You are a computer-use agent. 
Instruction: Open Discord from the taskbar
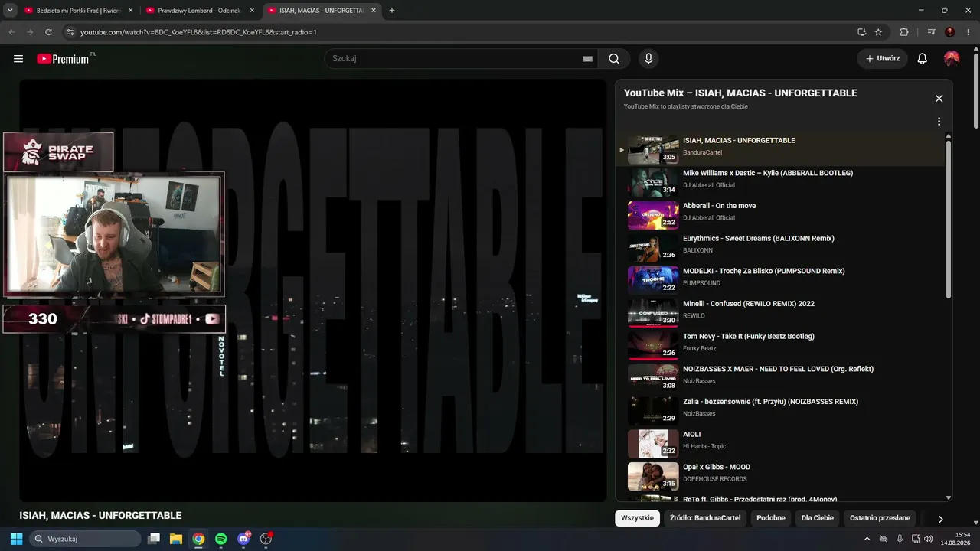tap(244, 539)
